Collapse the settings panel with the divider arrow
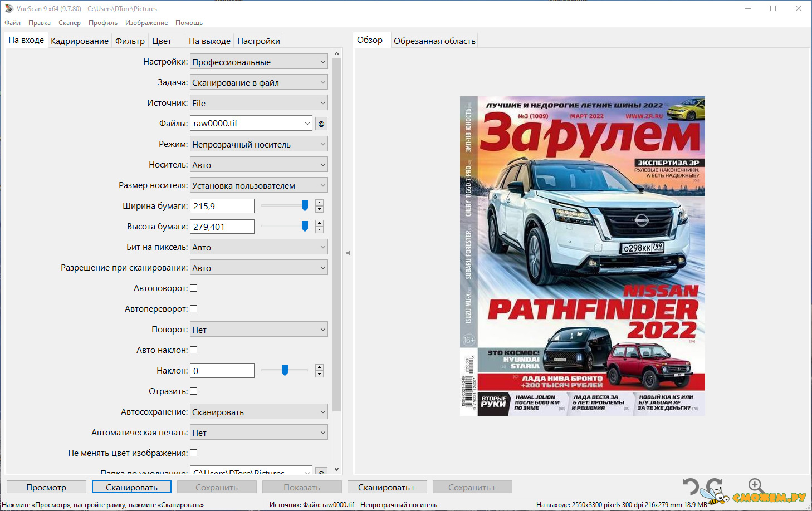Viewport: 812px width, 511px height. point(348,253)
